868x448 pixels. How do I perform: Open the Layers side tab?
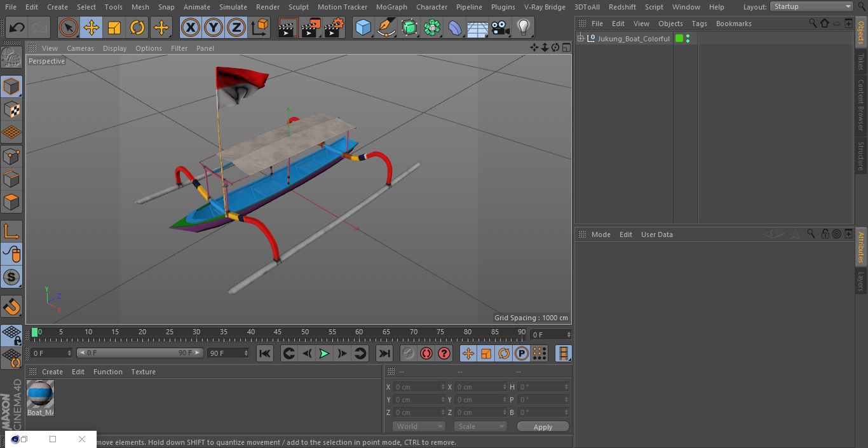[861, 280]
